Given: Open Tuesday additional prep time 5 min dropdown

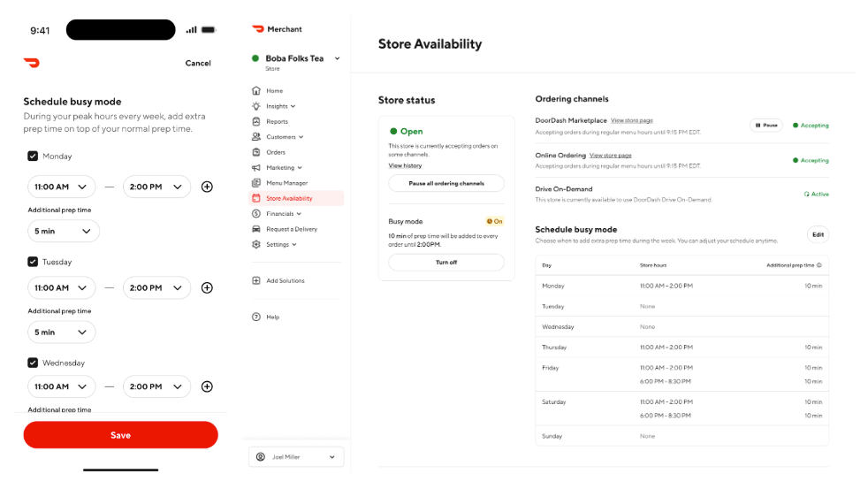Looking at the screenshot, I should (x=62, y=332).
